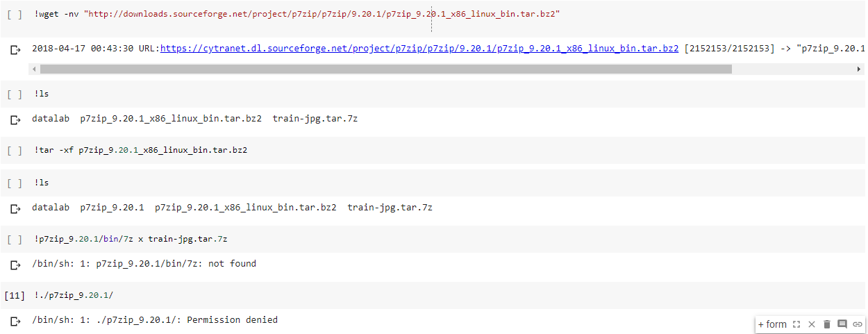The width and height of the screenshot is (868, 334).
Task: Execute the cell numbered [11]
Action: [15, 295]
